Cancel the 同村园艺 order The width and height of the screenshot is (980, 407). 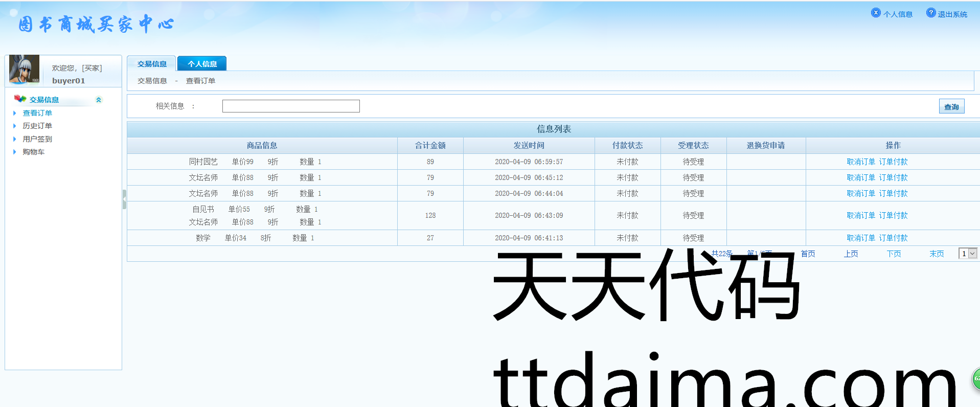click(861, 162)
